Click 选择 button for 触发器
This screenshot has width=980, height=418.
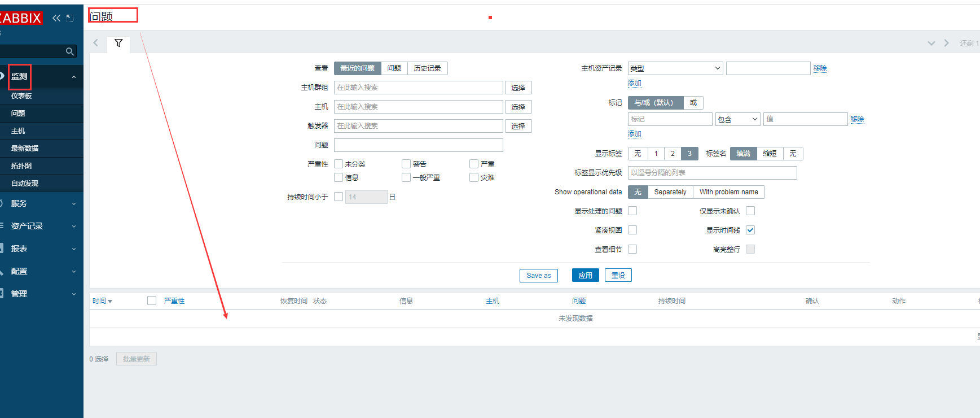point(518,126)
